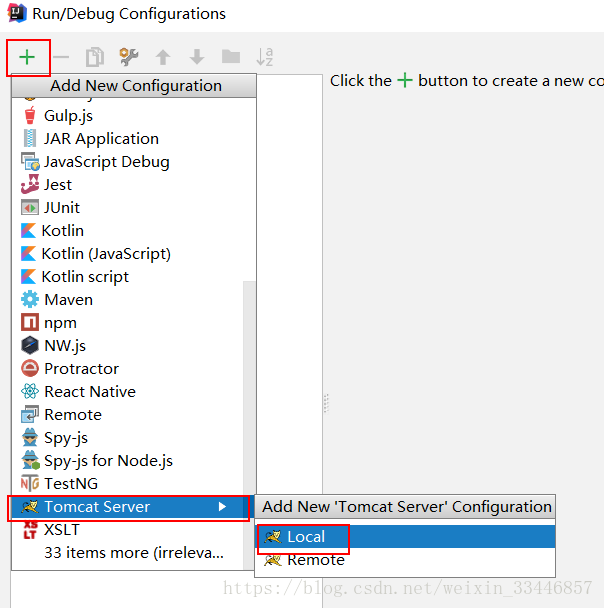
Task: Click the Tomcat cat icon beside Remote submenu entry
Action: point(273,560)
